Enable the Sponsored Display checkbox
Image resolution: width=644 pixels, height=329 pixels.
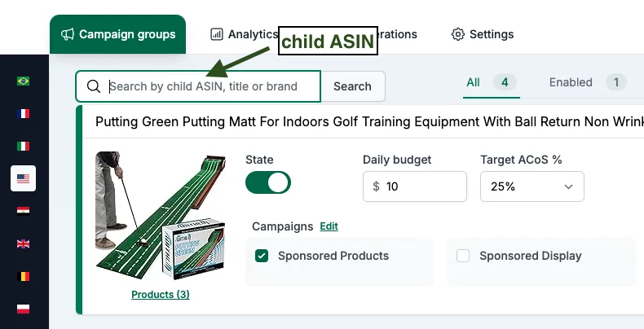463,256
